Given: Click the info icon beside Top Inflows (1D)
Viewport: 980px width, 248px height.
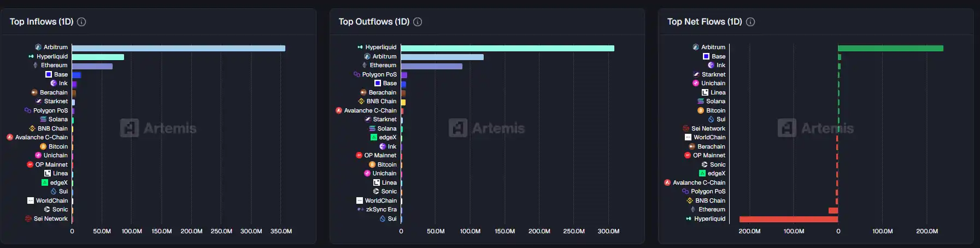Looking at the screenshot, I should (81, 22).
